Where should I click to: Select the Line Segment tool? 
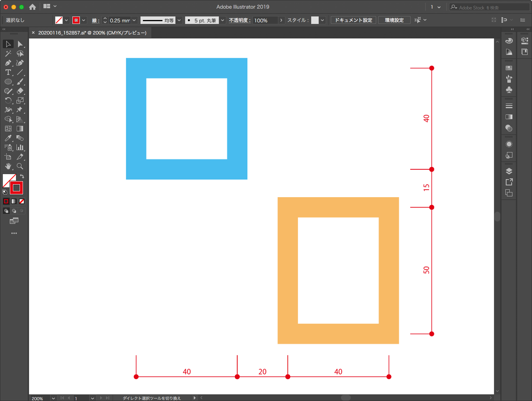[x=20, y=72]
